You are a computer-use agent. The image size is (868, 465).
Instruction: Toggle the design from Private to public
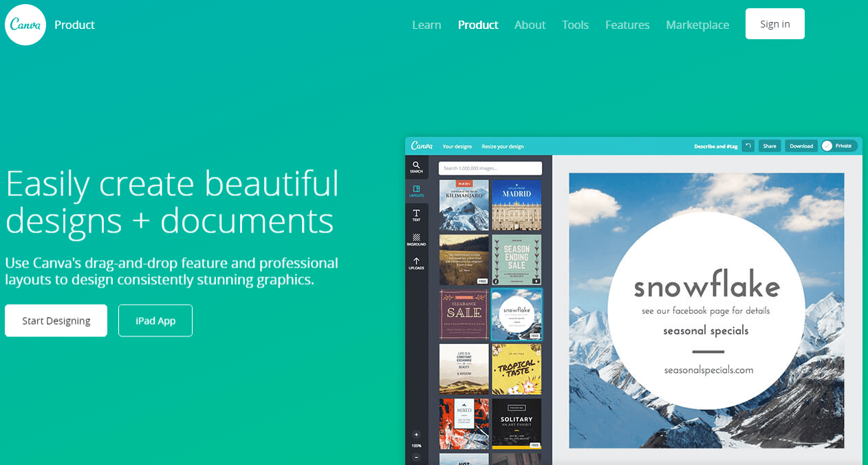[x=838, y=146]
